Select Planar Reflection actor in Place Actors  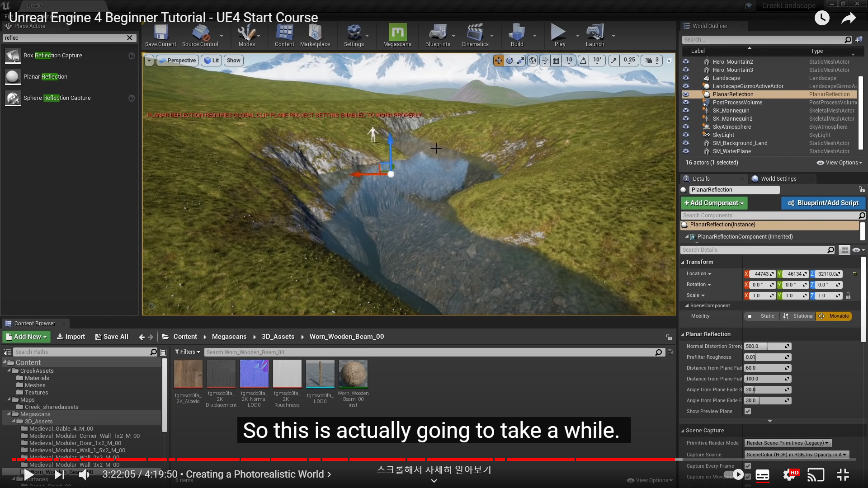tap(45, 77)
